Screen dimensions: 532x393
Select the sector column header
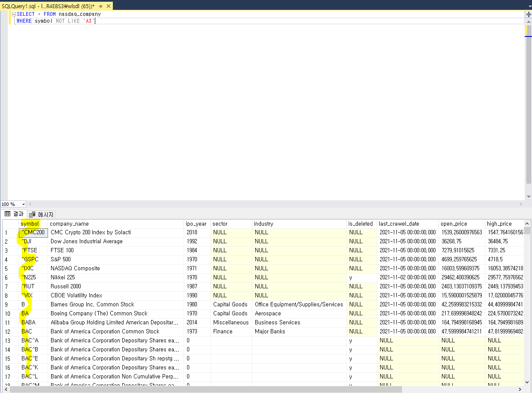pyautogui.click(x=231, y=224)
